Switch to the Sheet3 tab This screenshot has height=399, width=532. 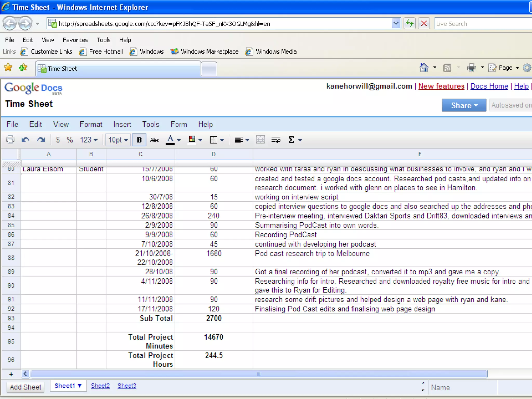coord(127,386)
